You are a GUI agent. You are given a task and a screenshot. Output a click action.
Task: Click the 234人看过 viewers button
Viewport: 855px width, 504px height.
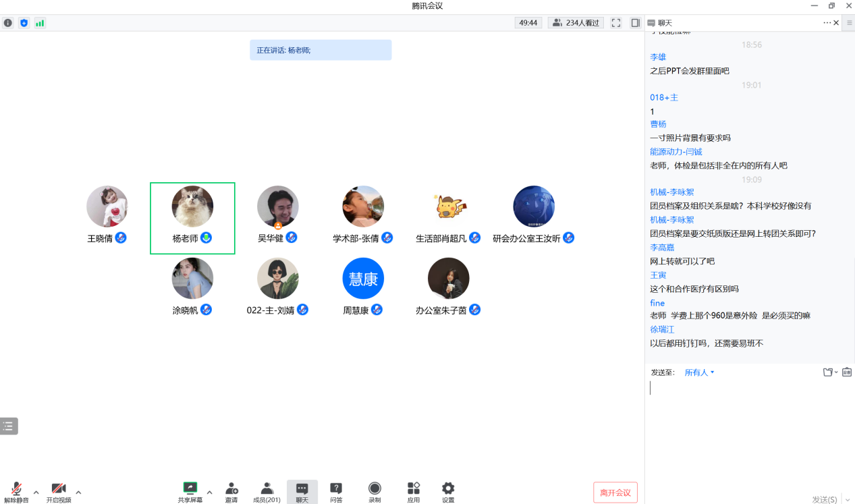tap(576, 23)
